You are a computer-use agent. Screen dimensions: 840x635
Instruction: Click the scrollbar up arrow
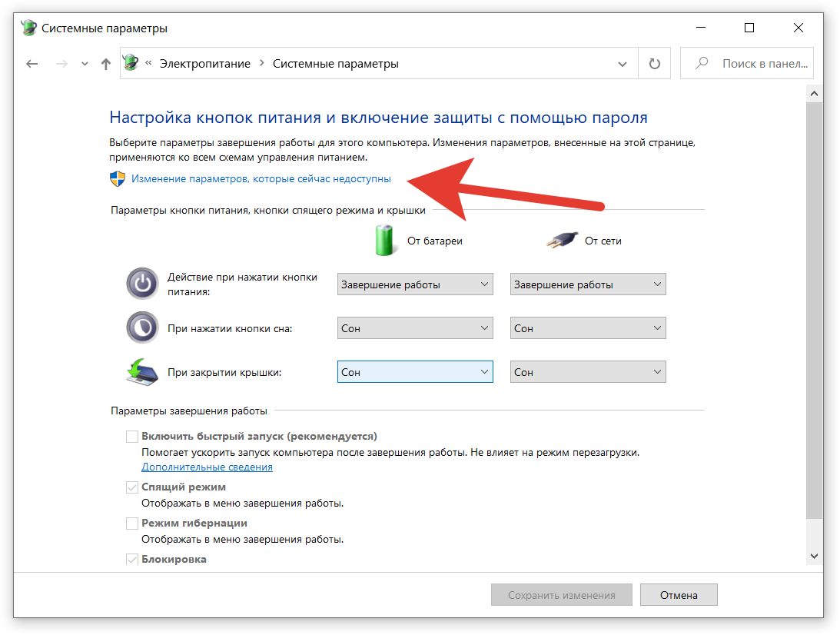pyautogui.click(x=815, y=94)
